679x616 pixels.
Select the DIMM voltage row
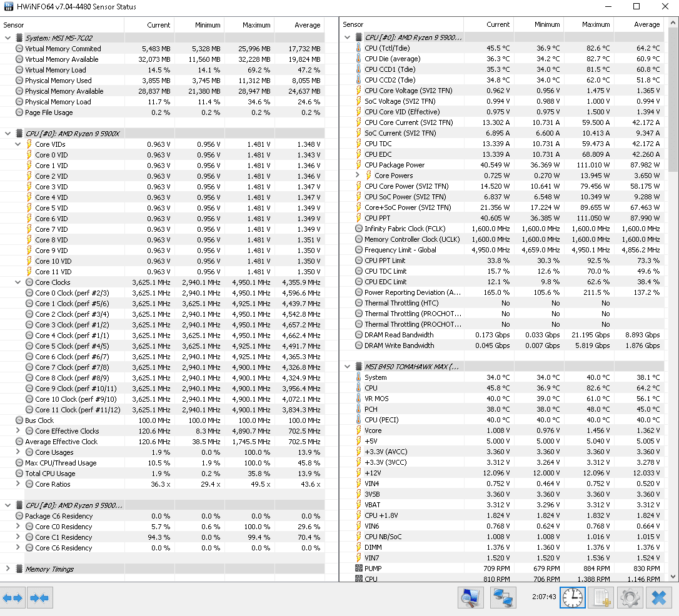[x=502, y=547]
